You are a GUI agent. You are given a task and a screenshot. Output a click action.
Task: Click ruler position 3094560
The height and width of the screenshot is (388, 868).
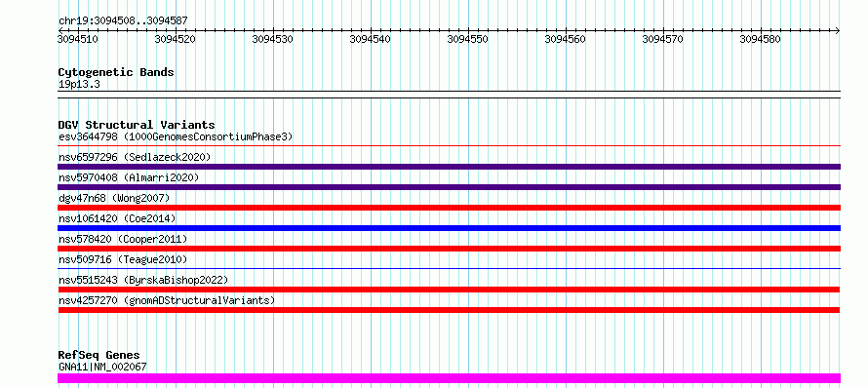pyautogui.click(x=566, y=39)
